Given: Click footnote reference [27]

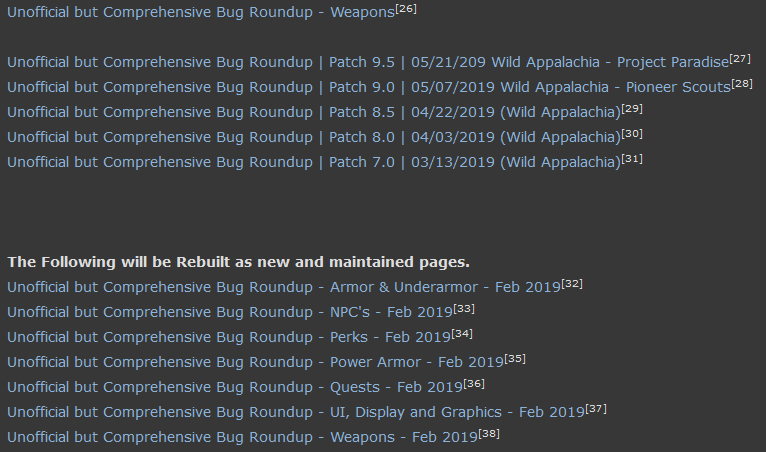Looking at the screenshot, I should coord(740,59).
